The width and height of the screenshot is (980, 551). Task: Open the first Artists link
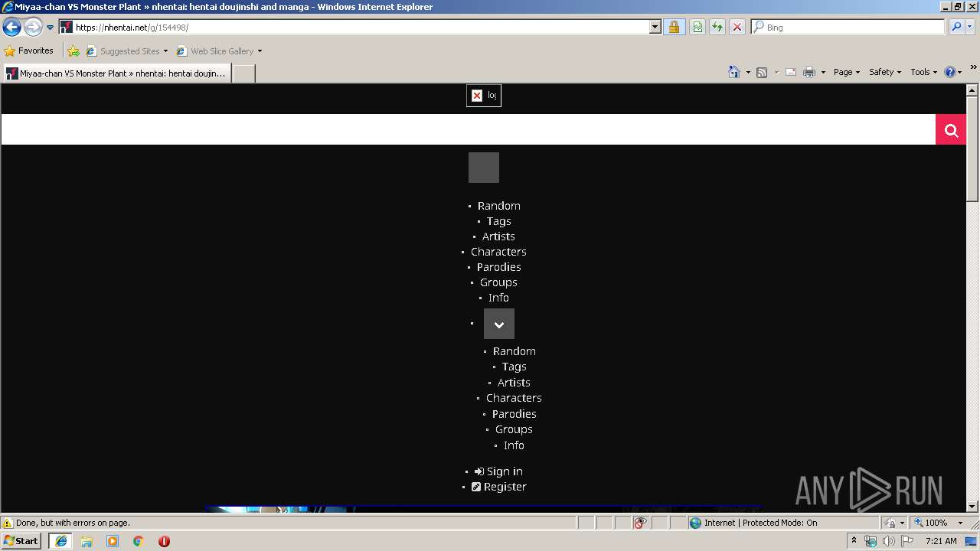[498, 236]
